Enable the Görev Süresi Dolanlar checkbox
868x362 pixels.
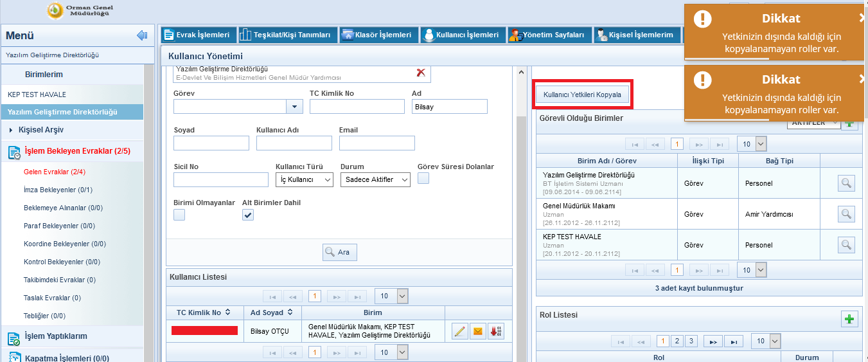[423, 179]
